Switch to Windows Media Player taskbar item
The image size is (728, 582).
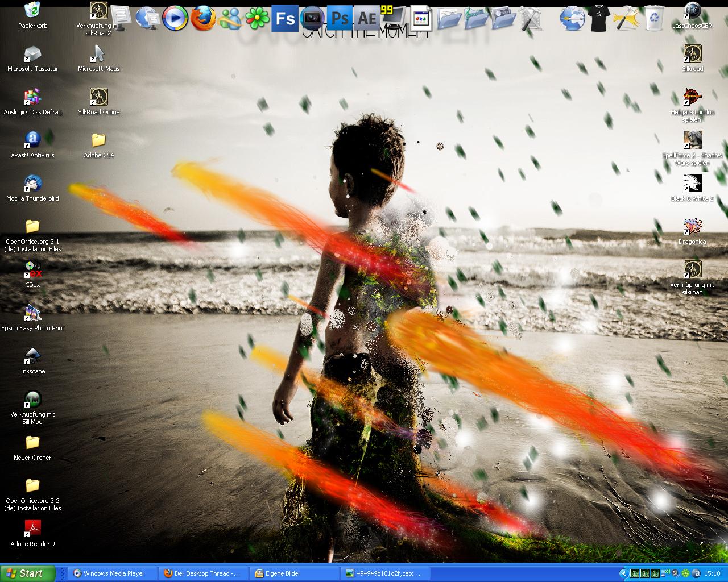point(111,573)
